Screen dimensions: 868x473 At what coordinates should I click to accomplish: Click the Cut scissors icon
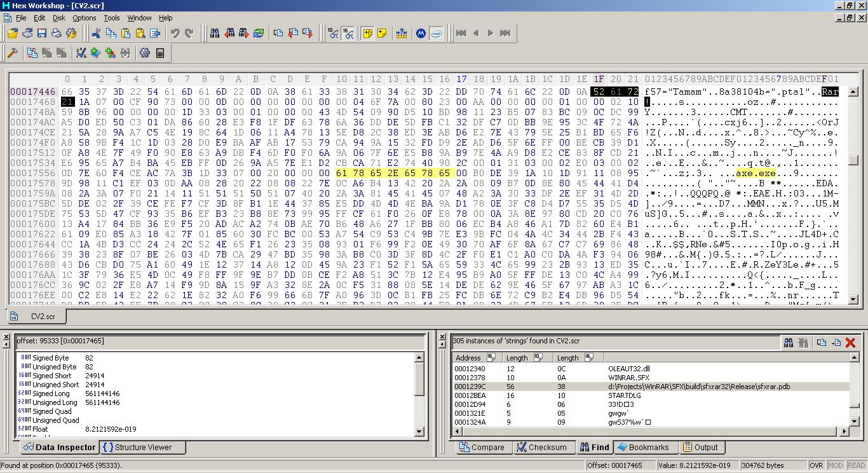97,33
